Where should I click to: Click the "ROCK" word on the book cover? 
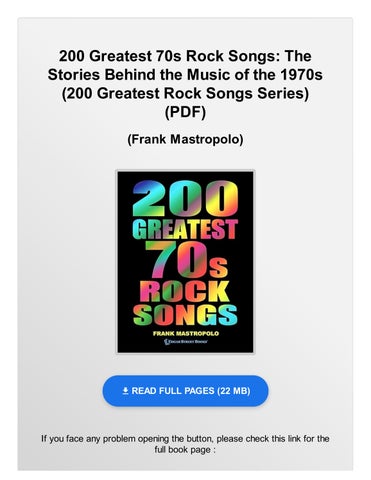pyautogui.click(x=184, y=291)
